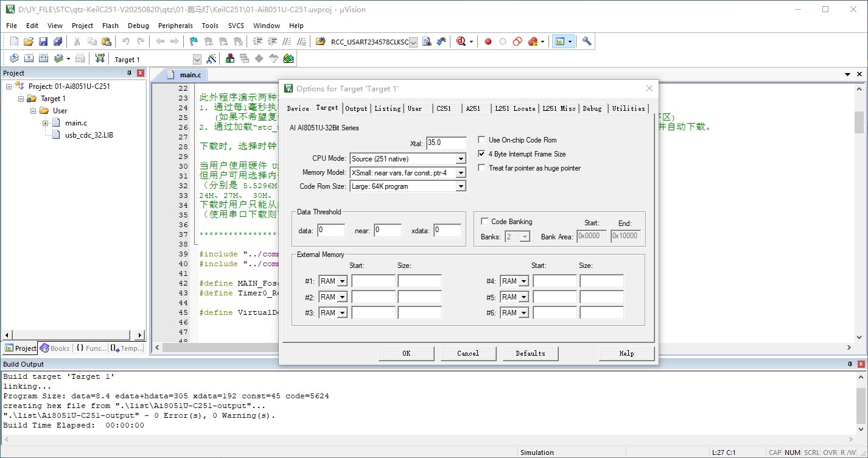Open the SVCS menu

point(236,26)
